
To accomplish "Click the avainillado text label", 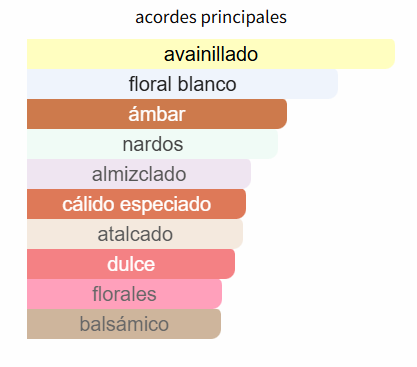I will coord(211,54).
